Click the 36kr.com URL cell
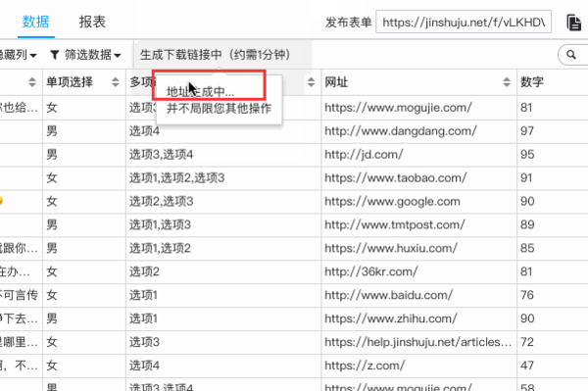The image size is (588, 391). tap(418, 271)
